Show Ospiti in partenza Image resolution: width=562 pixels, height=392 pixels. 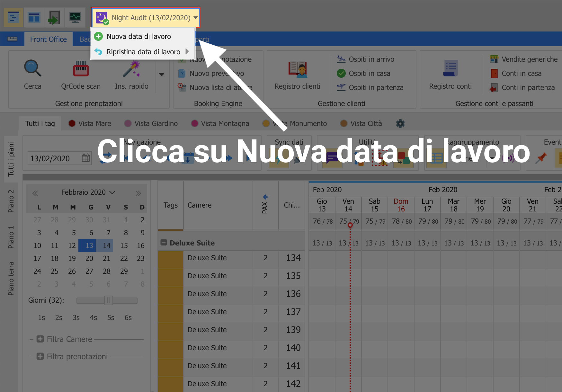[x=370, y=87]
